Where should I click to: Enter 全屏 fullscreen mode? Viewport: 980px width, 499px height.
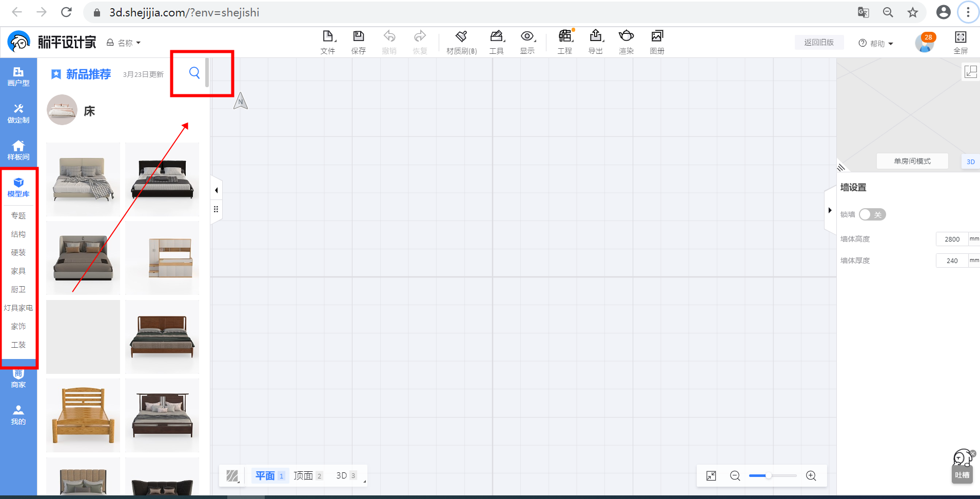(x=961, y=42)
